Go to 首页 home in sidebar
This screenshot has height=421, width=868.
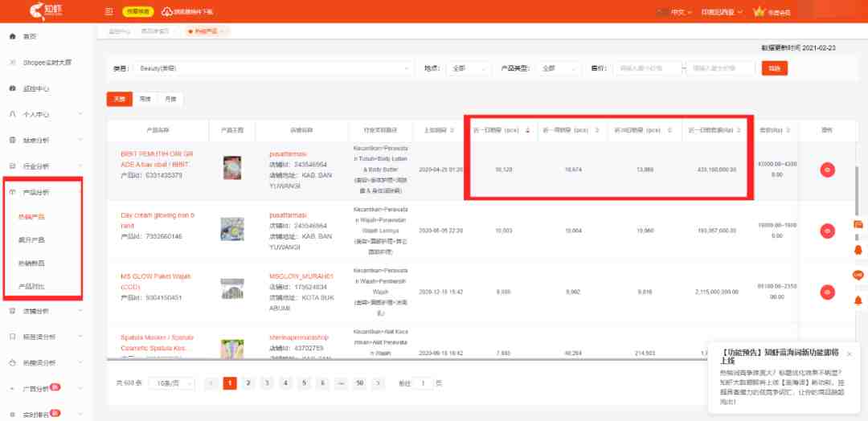pos(30,36)
